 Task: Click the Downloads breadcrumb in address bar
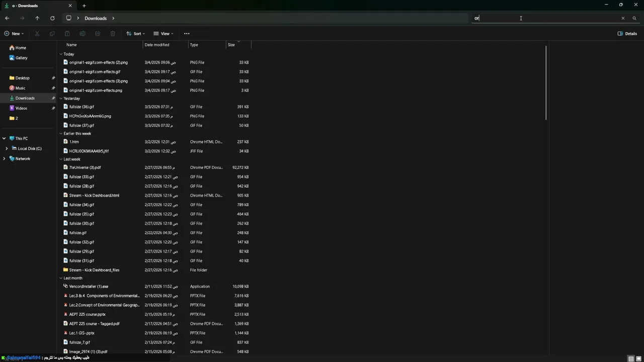tap(96, 18)
